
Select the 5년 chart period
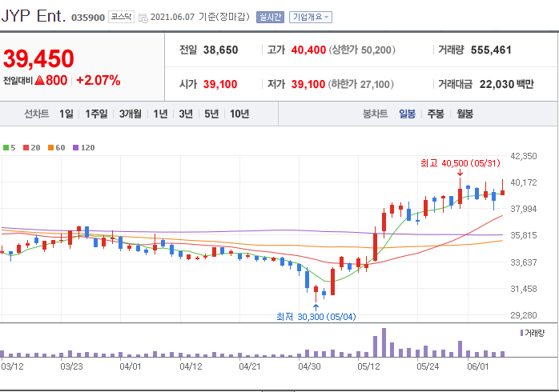click(x=211, y=114)
